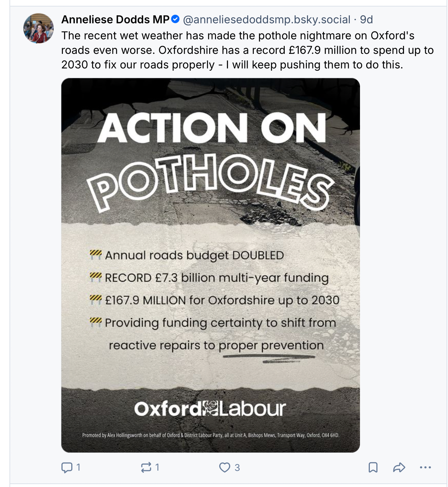Click the Oxford Labour logo in the poster

point(210,409)
